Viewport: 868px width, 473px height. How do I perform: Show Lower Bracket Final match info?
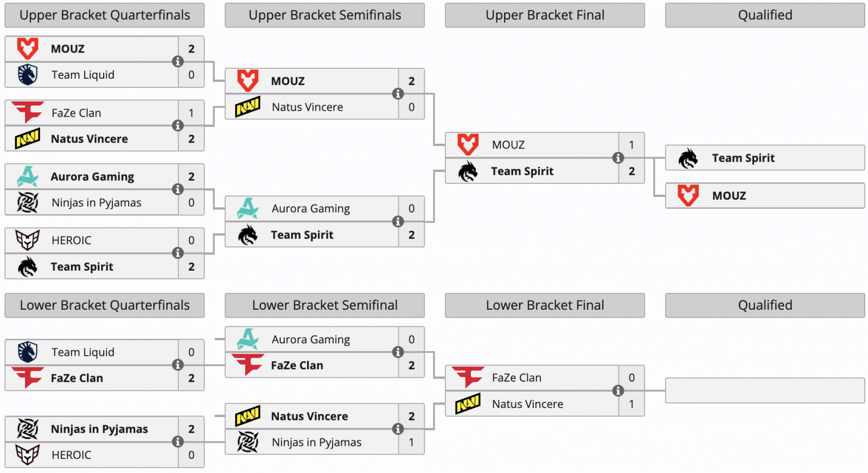(x=618, y=391)
